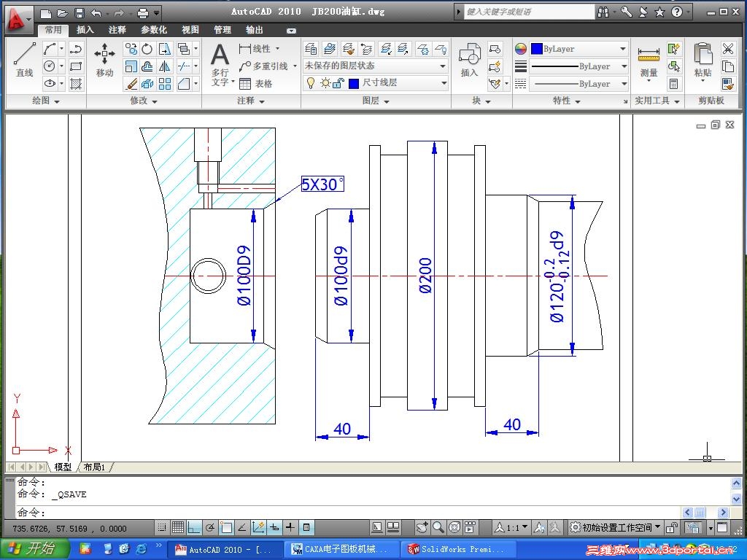Toggle Dynamic Input in status bar
This screenshot has height=560, width=747.
click(x=274, y=528)
